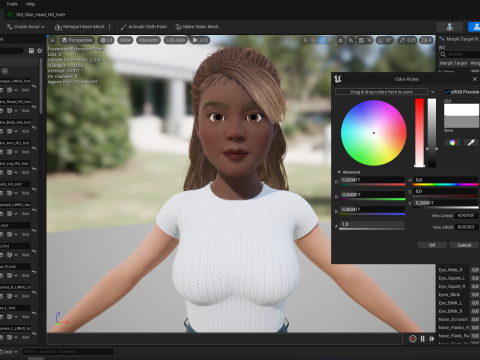This screenshot has height=360, width=480.
Task: Adjust the red saturation vertical slider
Action: (419, 133)
